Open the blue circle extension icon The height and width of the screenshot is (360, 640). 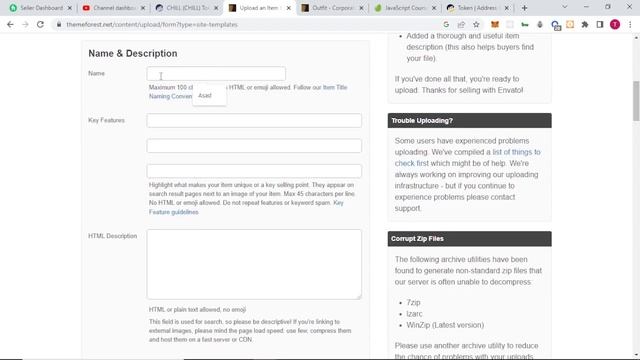point(555,25)
